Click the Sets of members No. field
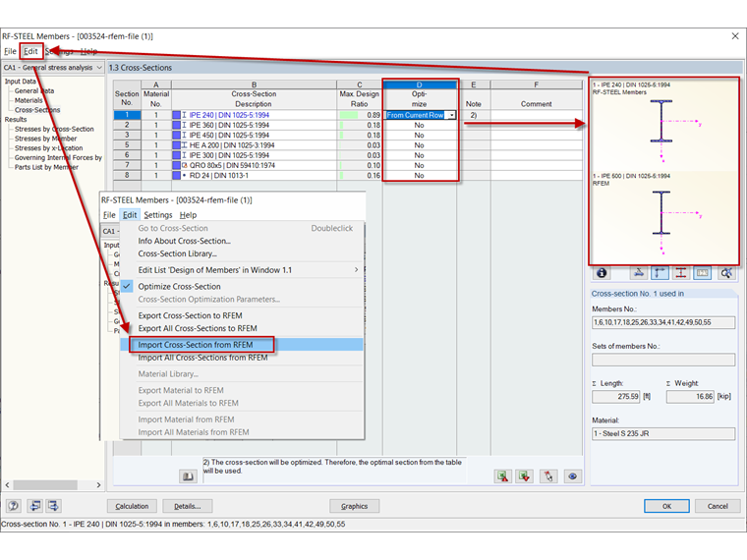 click(x=663, y=360)
